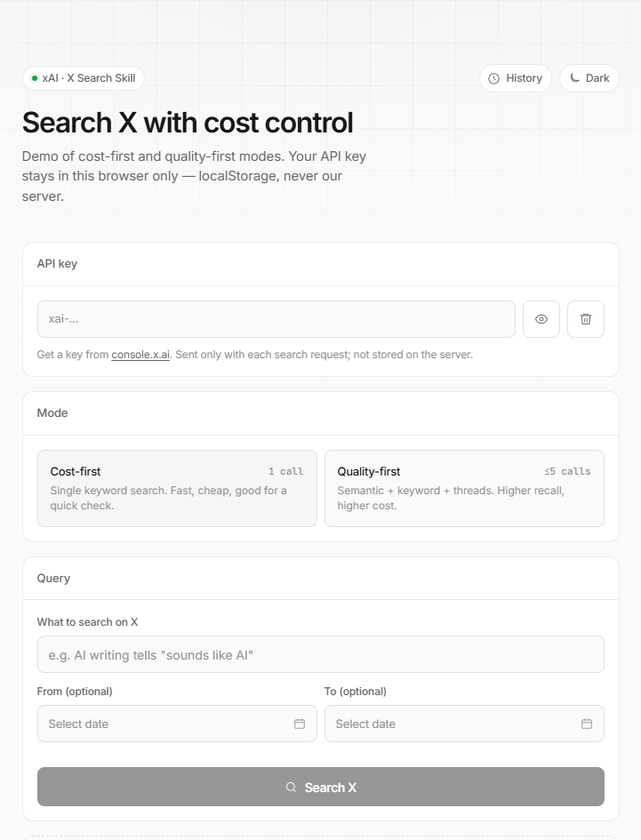Click the eye icon to reveal API key

[x=541, y=319]
